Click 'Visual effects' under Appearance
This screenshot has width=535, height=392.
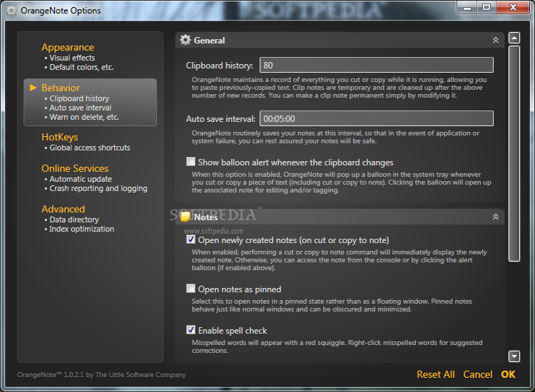tap(72, 58)
